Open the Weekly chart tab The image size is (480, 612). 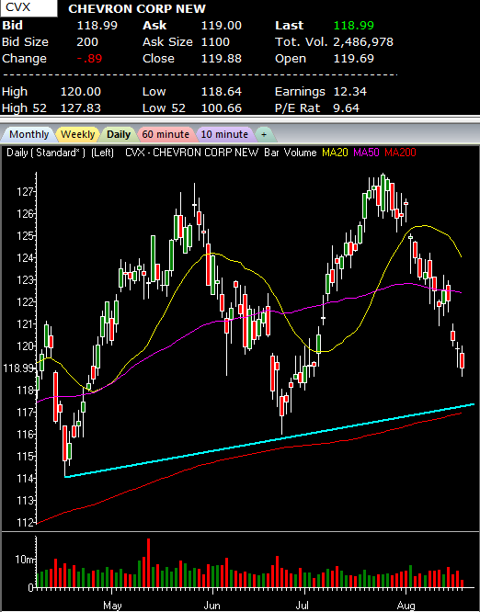[78, 135]
